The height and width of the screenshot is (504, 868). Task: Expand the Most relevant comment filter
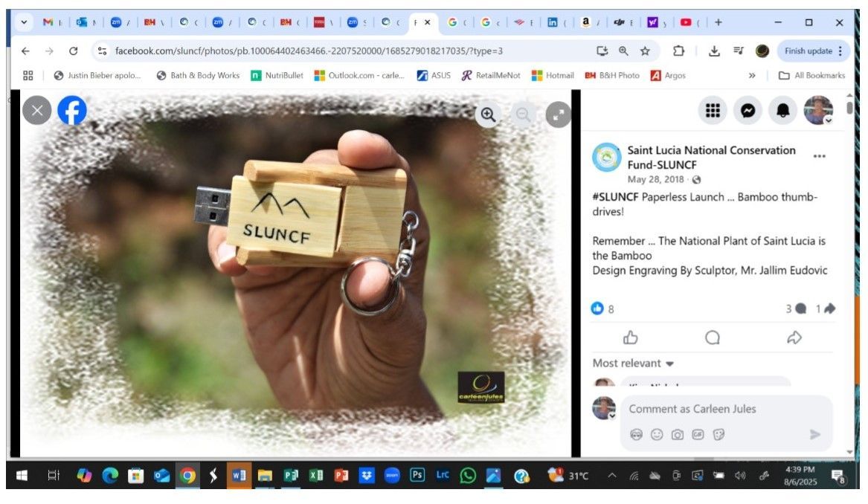tap(633, 364)
